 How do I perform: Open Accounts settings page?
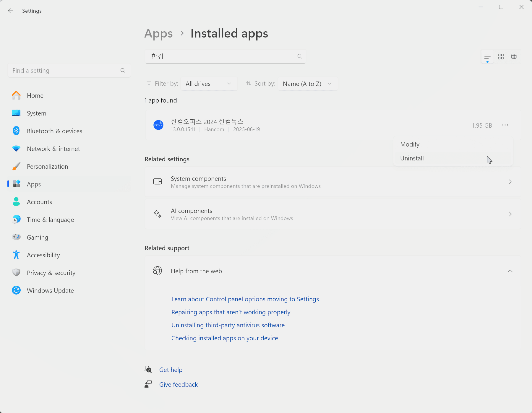click(x=69, y=202)
